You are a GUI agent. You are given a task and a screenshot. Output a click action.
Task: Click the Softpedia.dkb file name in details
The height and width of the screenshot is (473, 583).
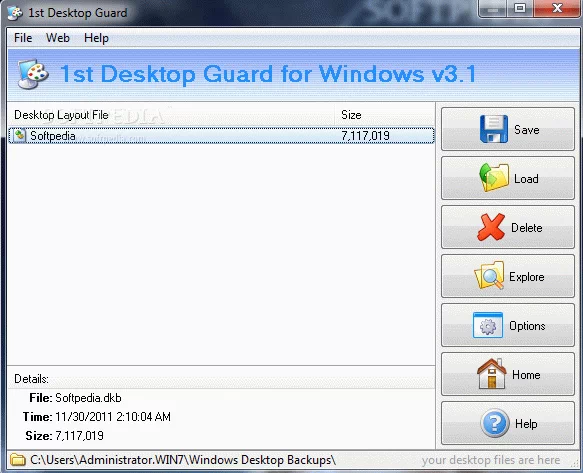[x=88, y=398]
